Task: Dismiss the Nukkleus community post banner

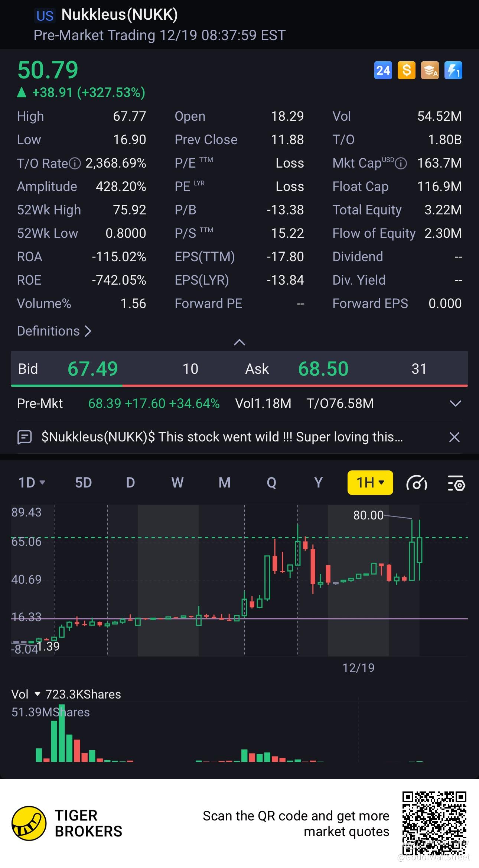Action: [x=454, y=437]
